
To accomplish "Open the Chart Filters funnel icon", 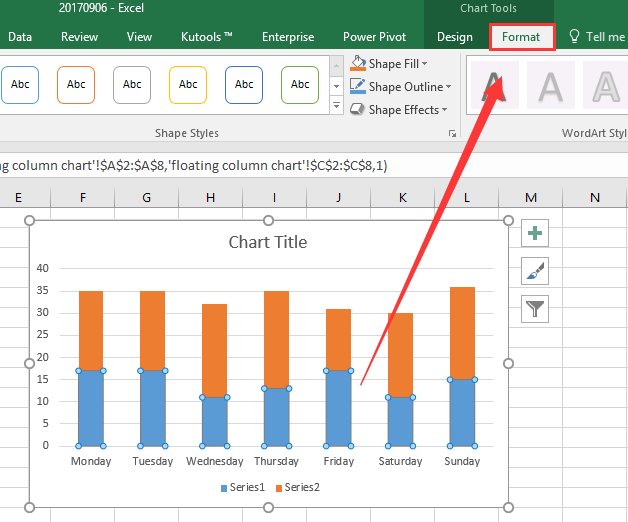I will pos(535,309).
